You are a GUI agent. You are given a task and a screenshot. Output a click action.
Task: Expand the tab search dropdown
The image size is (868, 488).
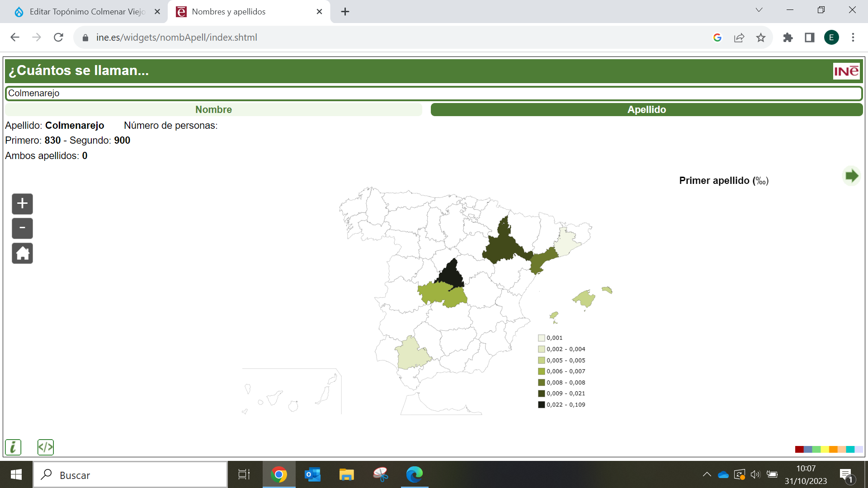tap(759, 10)
